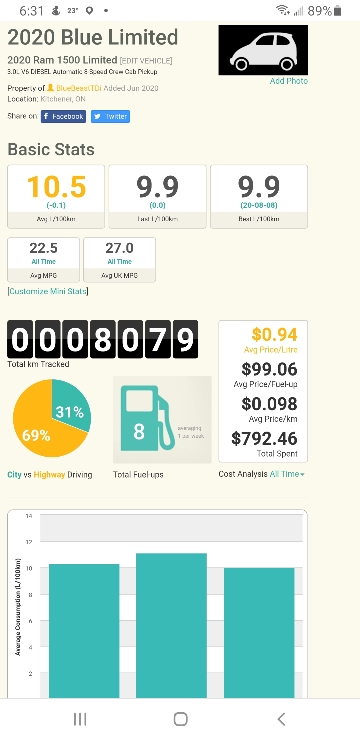This screenshot has width=360, height=740.
Task: Tap the fuel pump Total Fuel-ups icon
Action: pos(162,420)
